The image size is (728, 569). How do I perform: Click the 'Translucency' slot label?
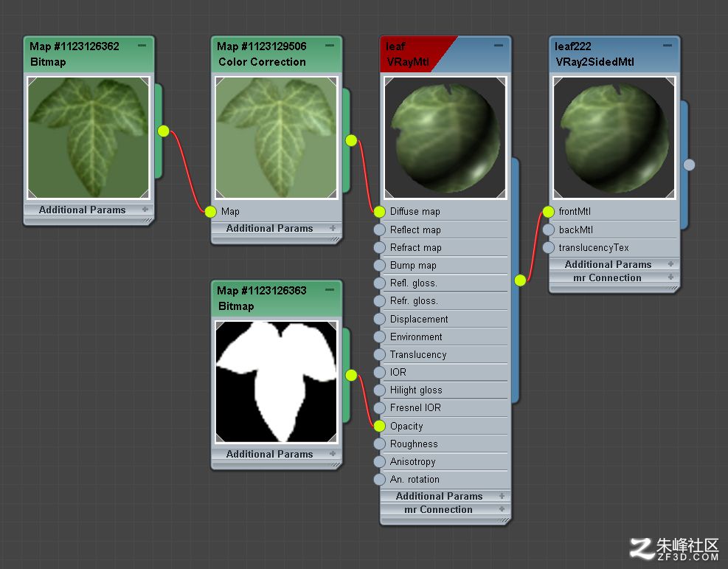[x=418, y=355]
